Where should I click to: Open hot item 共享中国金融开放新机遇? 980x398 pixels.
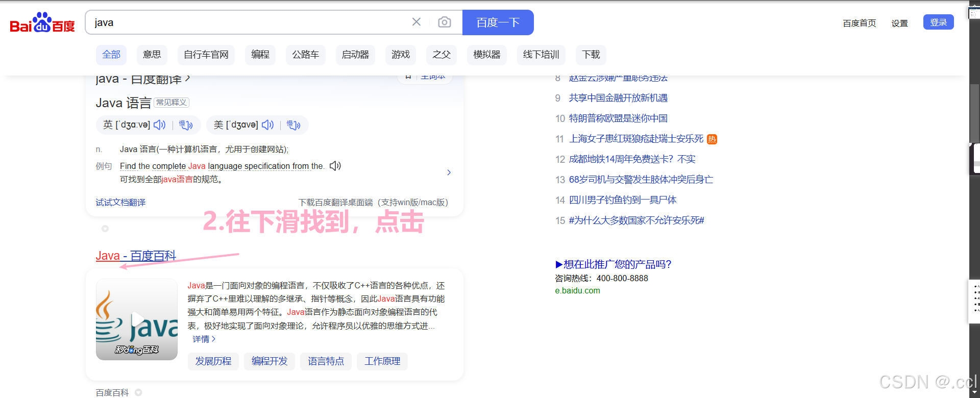(618, 98)
